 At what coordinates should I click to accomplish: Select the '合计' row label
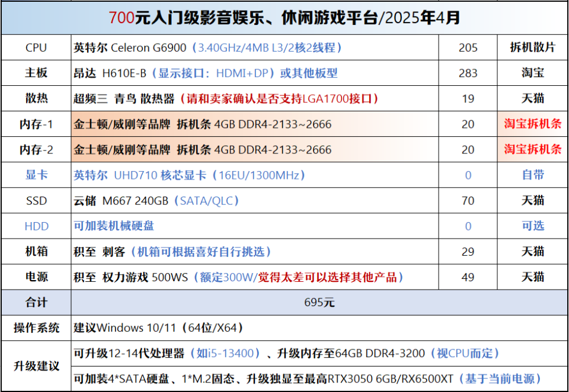pos(36,303)
